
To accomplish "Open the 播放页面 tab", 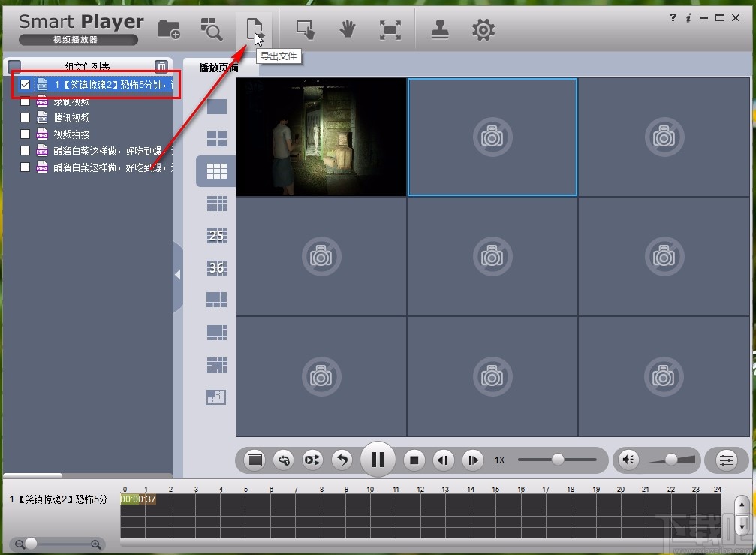I will pos(218,68).
